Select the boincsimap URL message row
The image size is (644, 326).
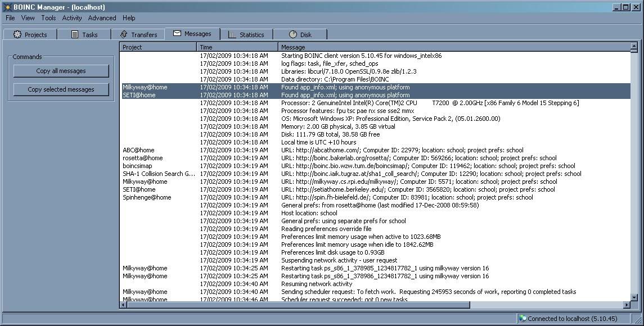click(375, 165)
